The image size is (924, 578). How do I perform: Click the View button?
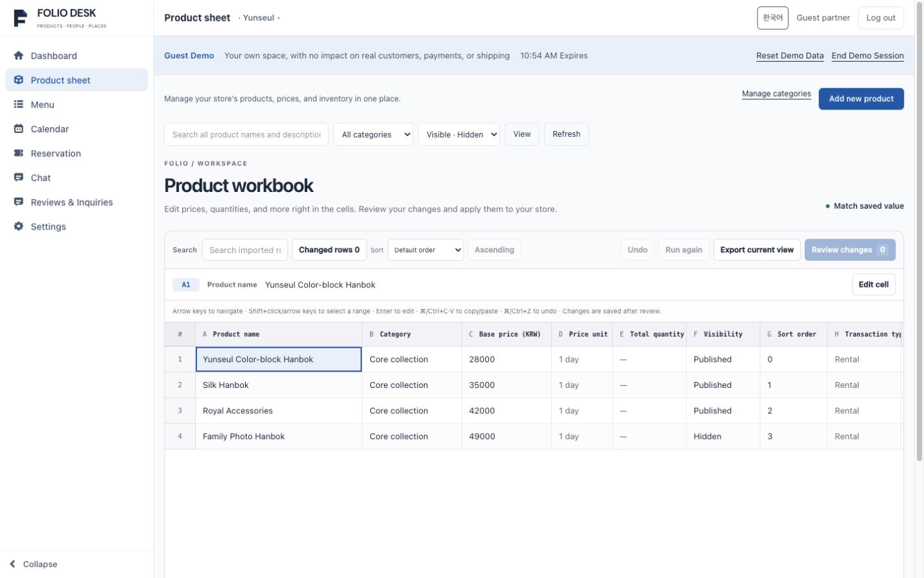tap(522, 134)
